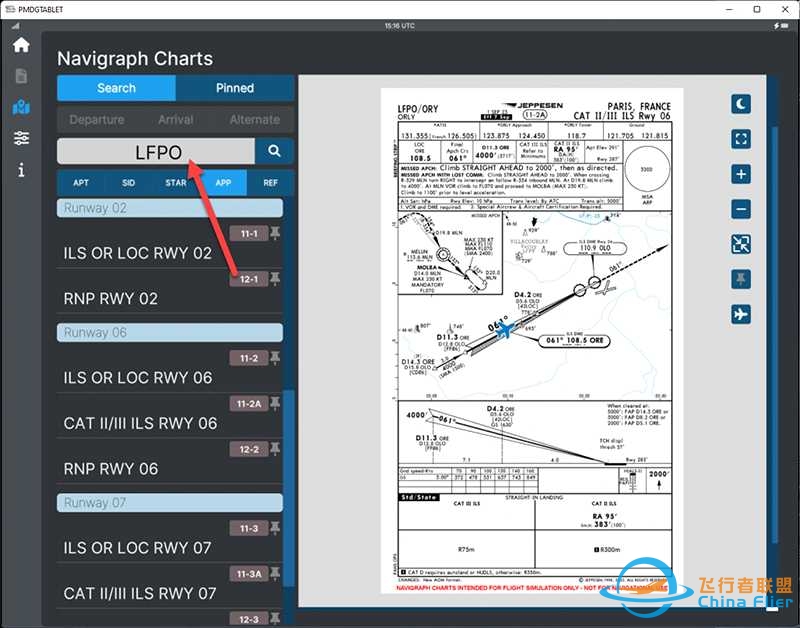800x628 pixels.
Task: Pin the RNP RWY 06 chart
Action: click(275, 449)
